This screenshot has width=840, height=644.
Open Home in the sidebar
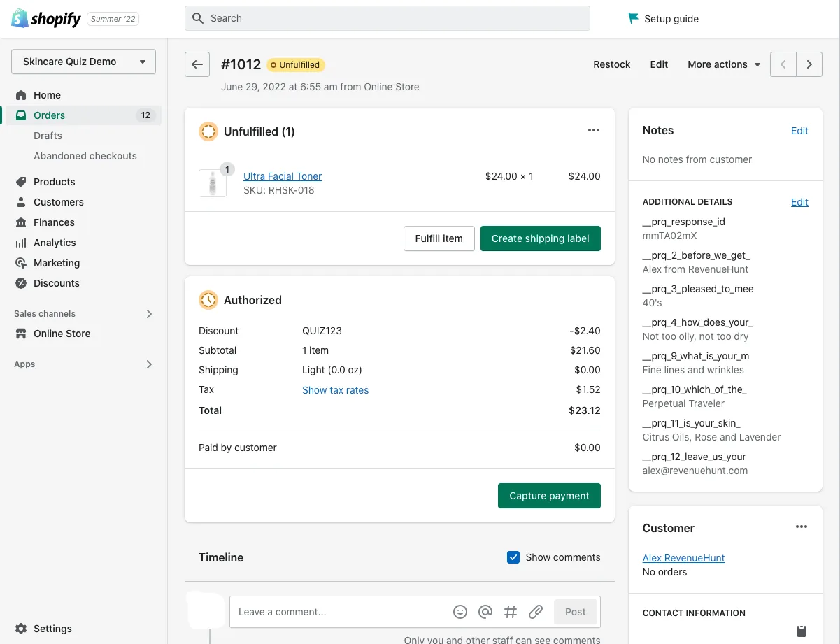[47, 95]
